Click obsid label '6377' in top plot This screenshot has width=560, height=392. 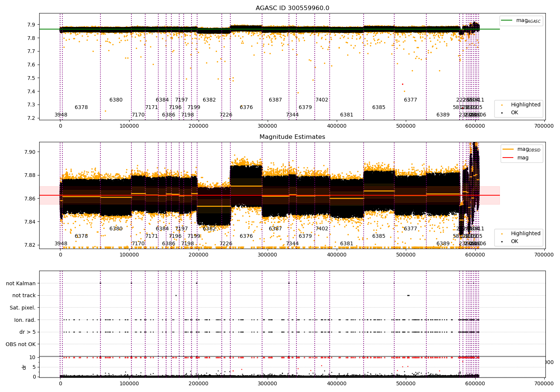(x=410, y=100)
